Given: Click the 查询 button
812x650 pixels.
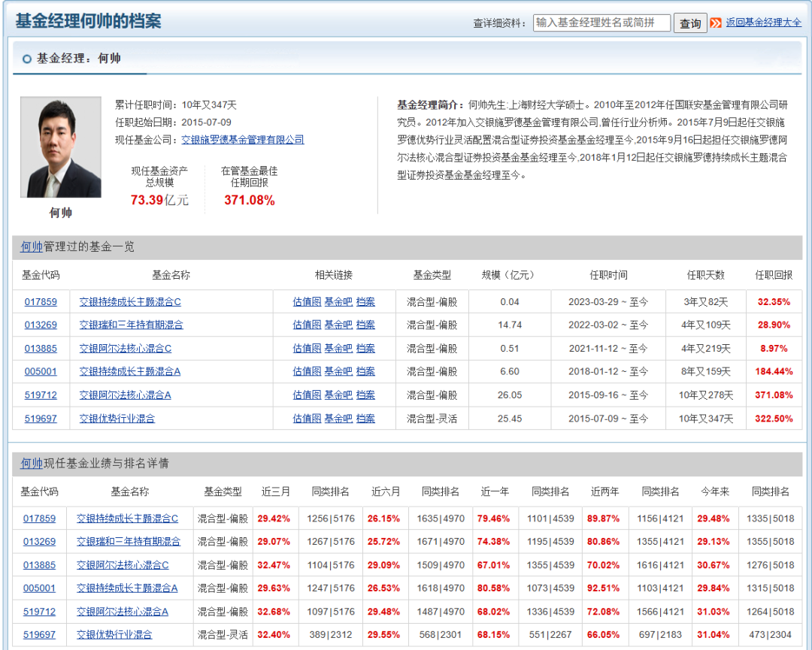Looking at the screenshot, I should [x=690, y=23].
